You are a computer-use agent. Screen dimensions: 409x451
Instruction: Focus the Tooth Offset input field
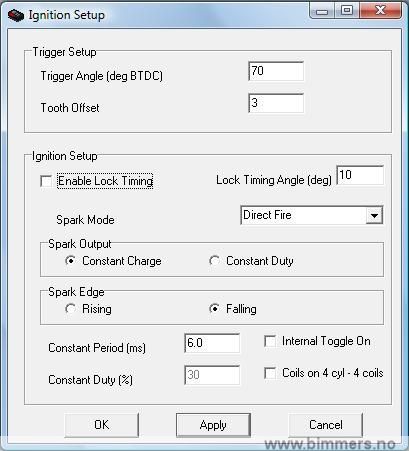276,103
